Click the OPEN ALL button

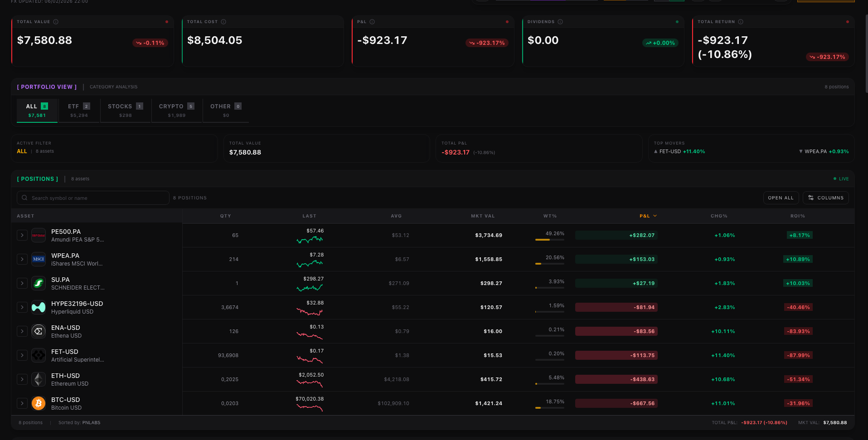[x=781, y=198]
